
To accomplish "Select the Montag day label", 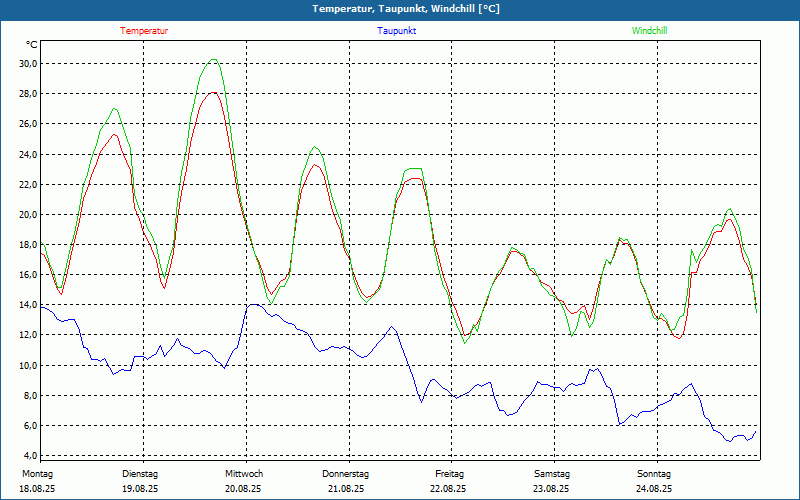I will click(x=37, y=473).
